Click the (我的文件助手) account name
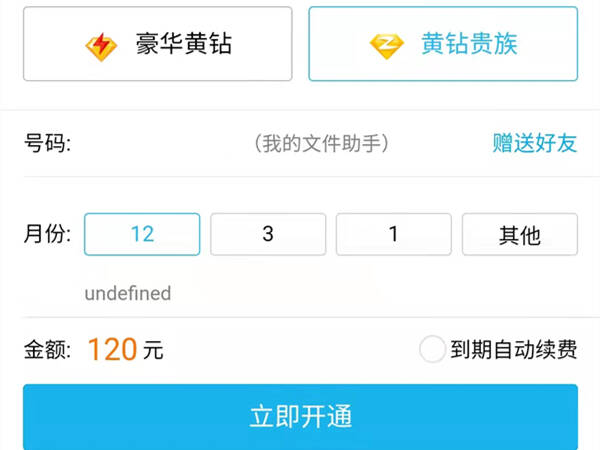This screenshot has width=600, height=450. pyautogui.click(x=321, y=143)
